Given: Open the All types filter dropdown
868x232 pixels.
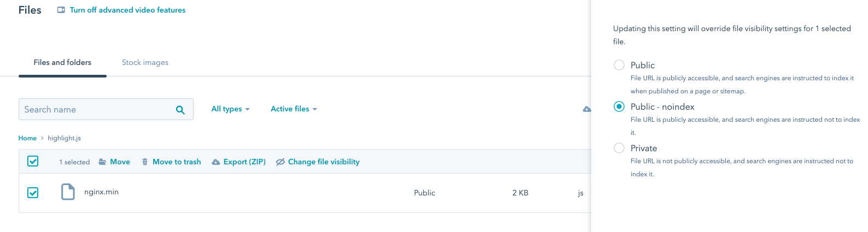Looking at the screenshot, I should click(x=230, y=109).
